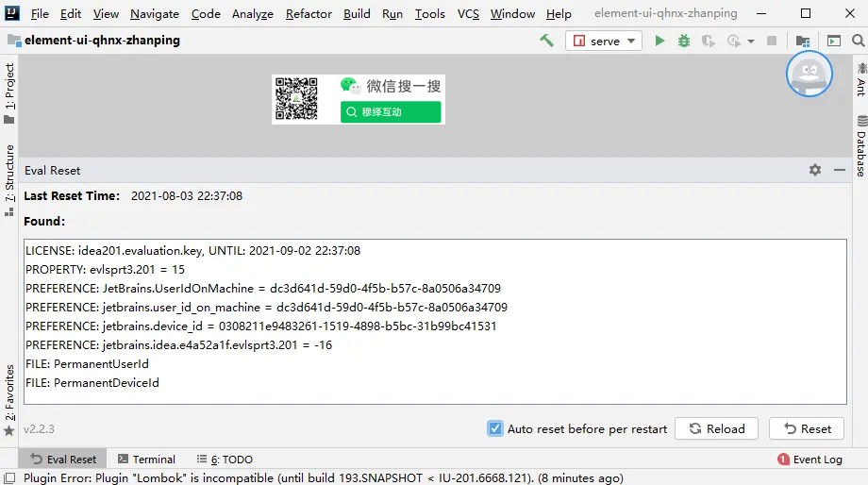This screenshot has height=485, width=868.
Task: Open the TODO tab
Action: (225, 459)
